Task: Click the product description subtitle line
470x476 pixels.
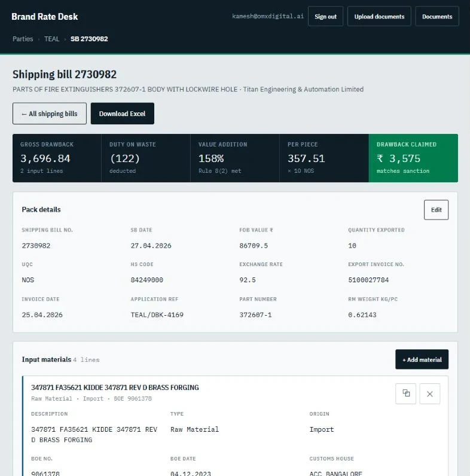Action: tap(188, 89)
